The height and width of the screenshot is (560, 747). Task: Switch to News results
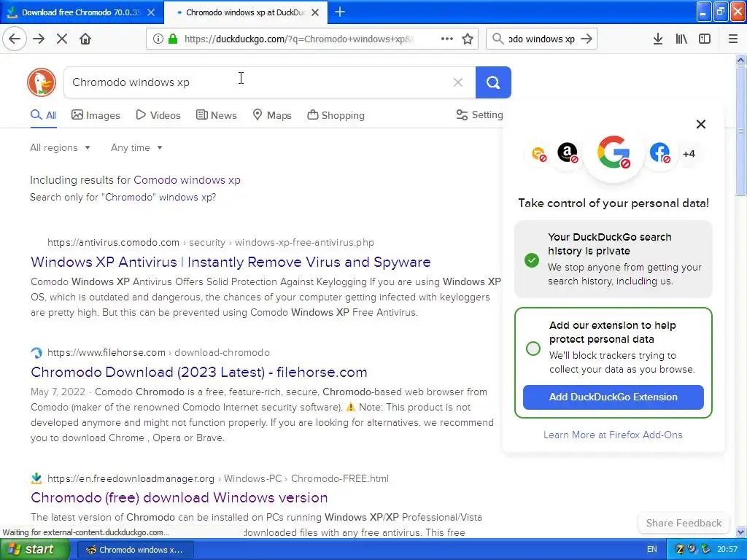coord(216,115)
